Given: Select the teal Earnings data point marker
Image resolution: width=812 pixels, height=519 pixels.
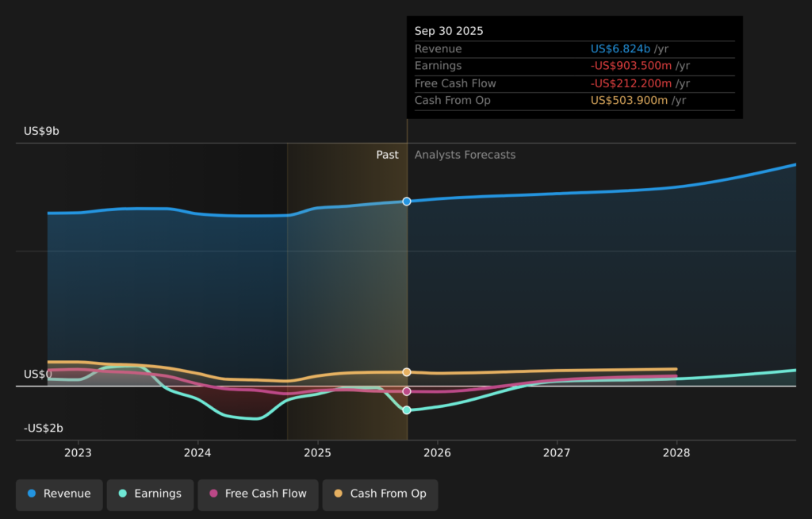Looking at the screenshot, I should click(x=407, y=410).
